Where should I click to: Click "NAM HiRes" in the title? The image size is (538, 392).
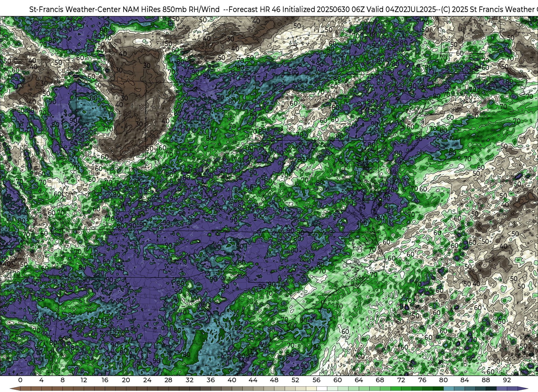(x=142, y=10)
